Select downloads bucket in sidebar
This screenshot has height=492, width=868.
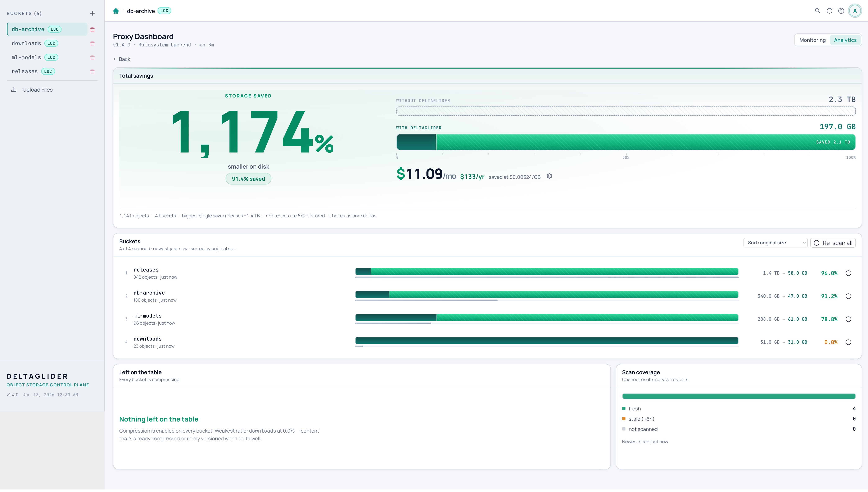pos(47,43)
